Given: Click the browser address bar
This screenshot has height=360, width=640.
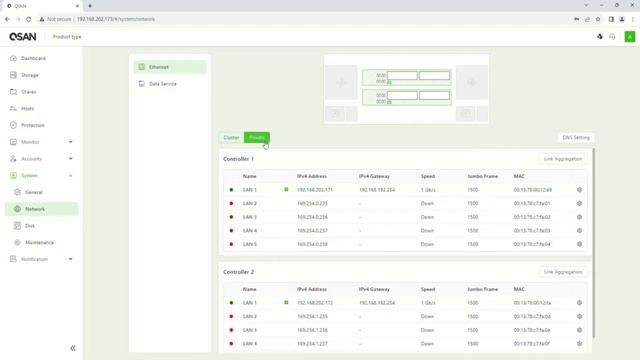Looking at the screenshot, I should click(302, 19).
